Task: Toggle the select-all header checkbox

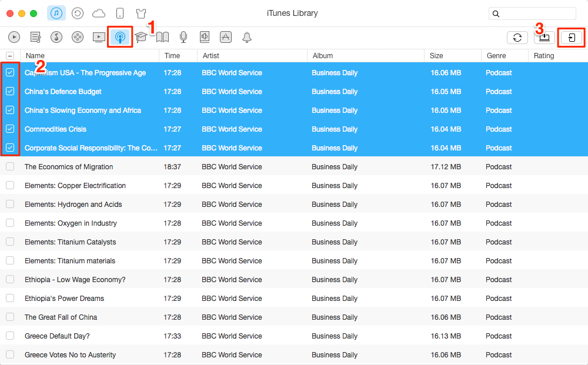Action: 10,56
